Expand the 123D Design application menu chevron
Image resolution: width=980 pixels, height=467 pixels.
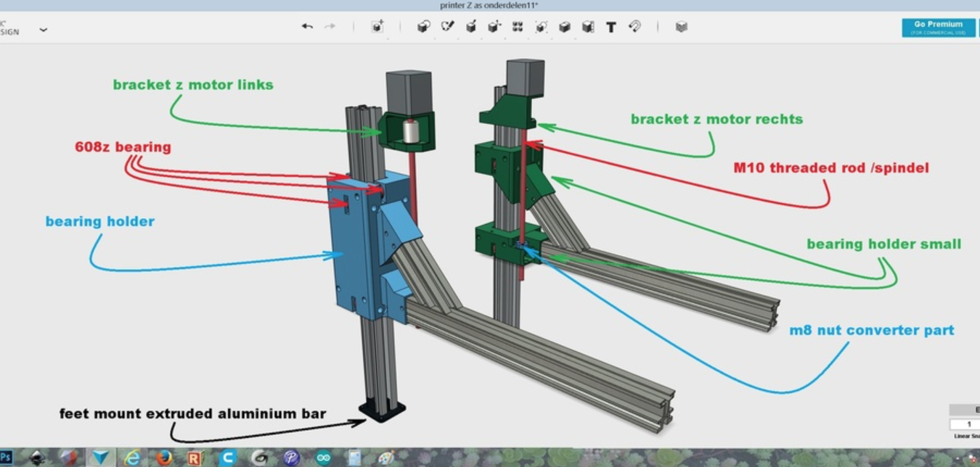(x=44, y=30)
